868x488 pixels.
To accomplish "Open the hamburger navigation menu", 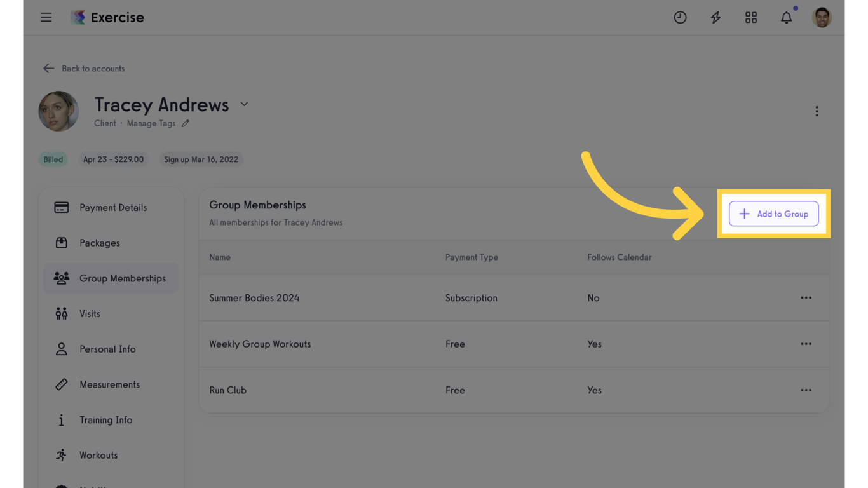I will (x=46, y=17).
